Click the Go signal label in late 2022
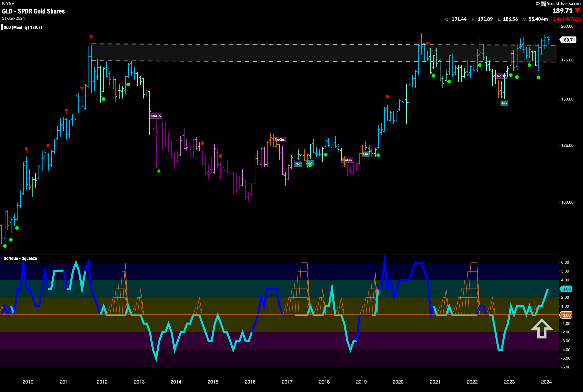This screenshot has width=583, height=392. pyautogui.click(x=504, y=103)
